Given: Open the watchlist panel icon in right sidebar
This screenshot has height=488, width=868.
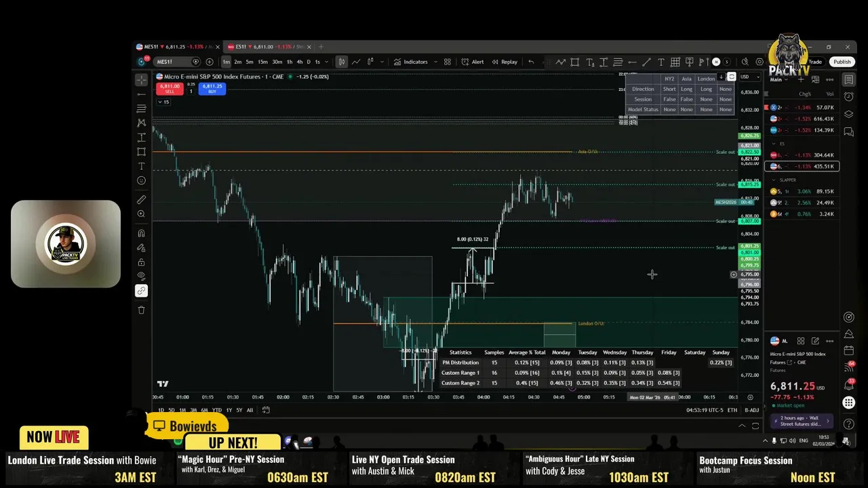Looking at the screenshot, I should click(x=848, y=79).
